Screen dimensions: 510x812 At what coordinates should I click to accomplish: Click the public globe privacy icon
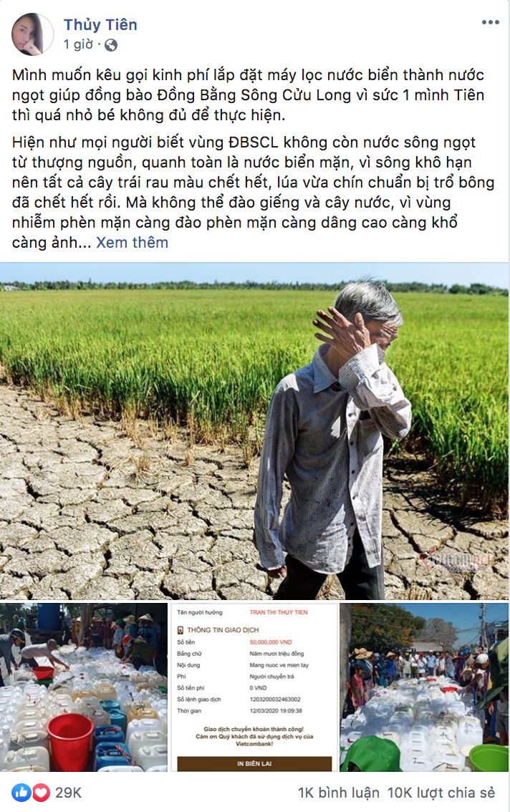[x=111, y=45]
